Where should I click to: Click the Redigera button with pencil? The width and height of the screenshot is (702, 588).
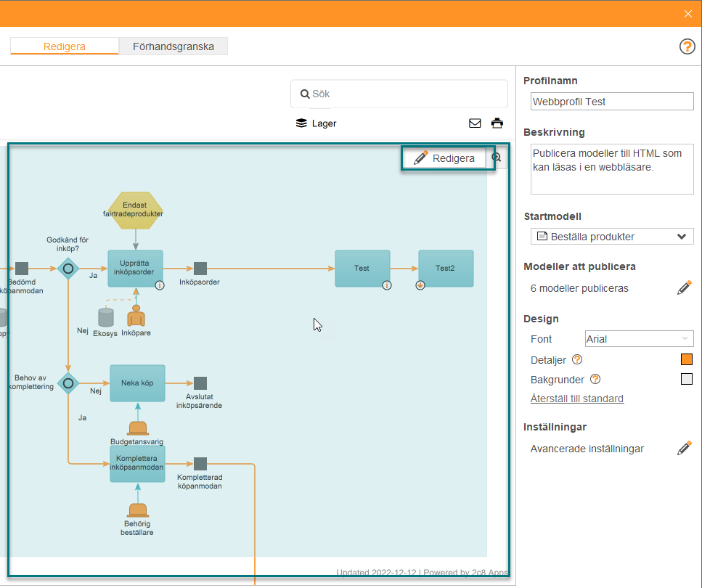(444, 158)
